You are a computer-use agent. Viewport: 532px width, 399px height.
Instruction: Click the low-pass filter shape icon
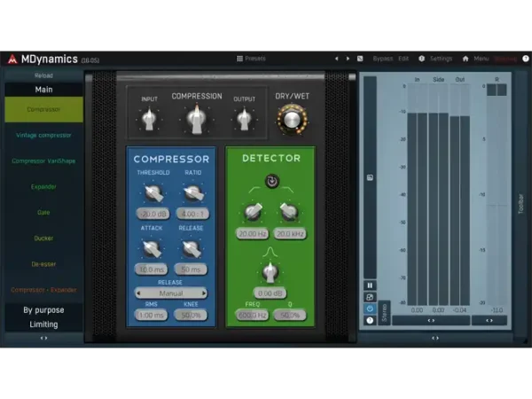click(x=287, y=189)
